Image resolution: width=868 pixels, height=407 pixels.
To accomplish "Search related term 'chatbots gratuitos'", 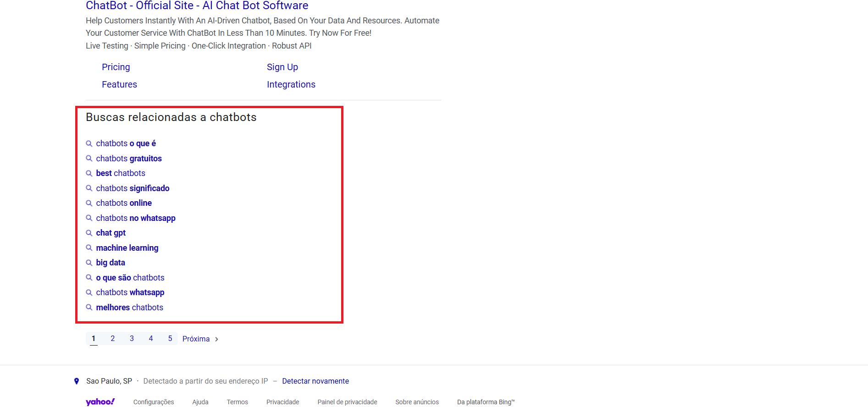I will (129, 159).
